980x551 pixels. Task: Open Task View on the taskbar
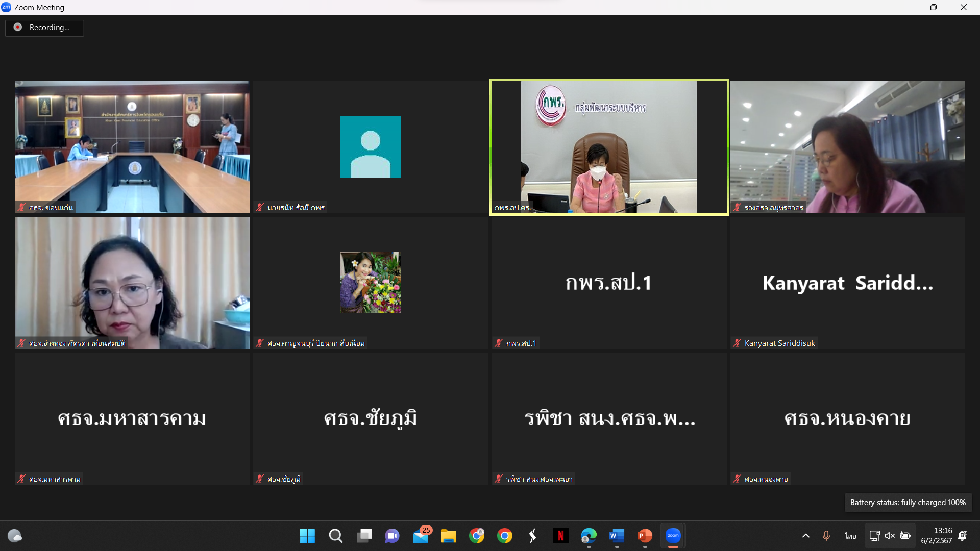[364, 536]
